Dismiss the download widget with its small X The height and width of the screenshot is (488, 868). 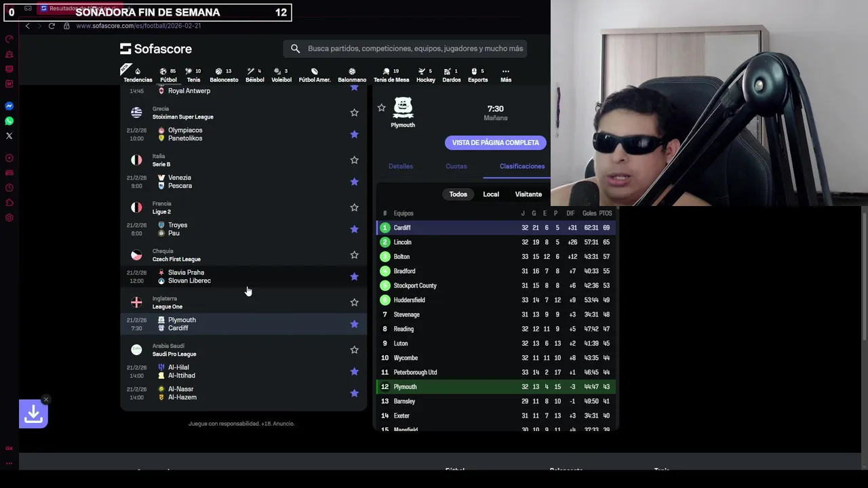[46, 400]
